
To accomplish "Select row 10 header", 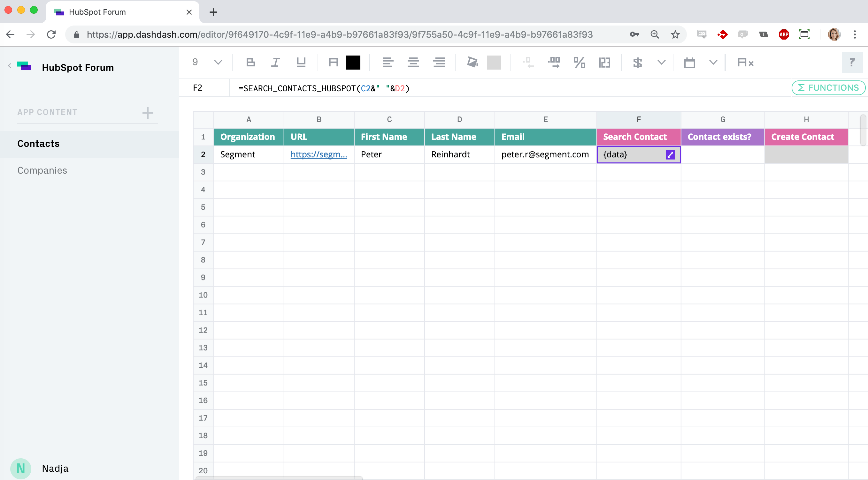I will pos(203,295).
